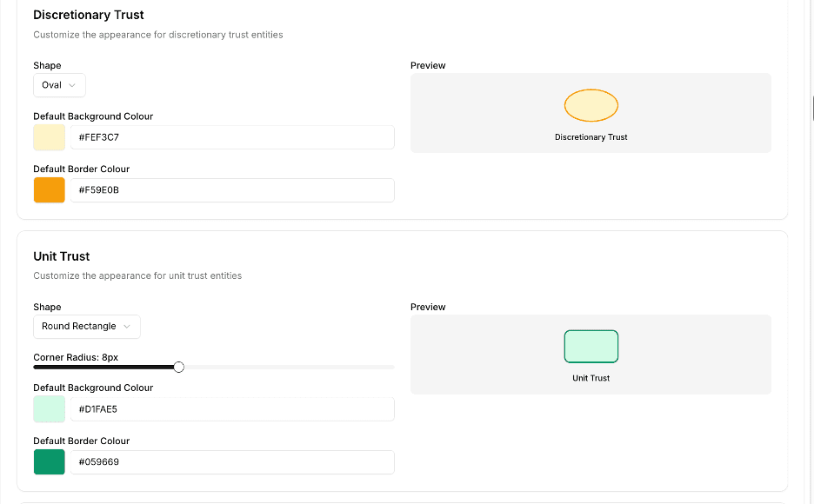
Task: Click the Unit Trust section heading
Action: [62, 256]
